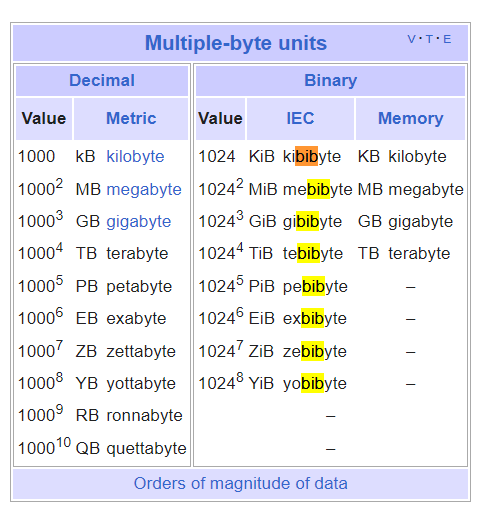This screenshot has width=481, height=508.
Task: Click the 1000 to the 9th power value
Action: [x=41, y=414]
